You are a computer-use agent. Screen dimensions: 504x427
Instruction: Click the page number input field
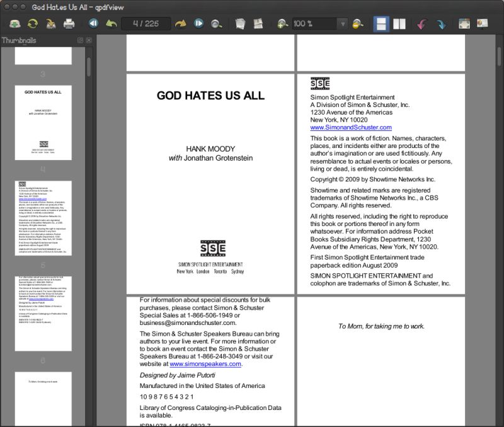(x=145, y=24)
